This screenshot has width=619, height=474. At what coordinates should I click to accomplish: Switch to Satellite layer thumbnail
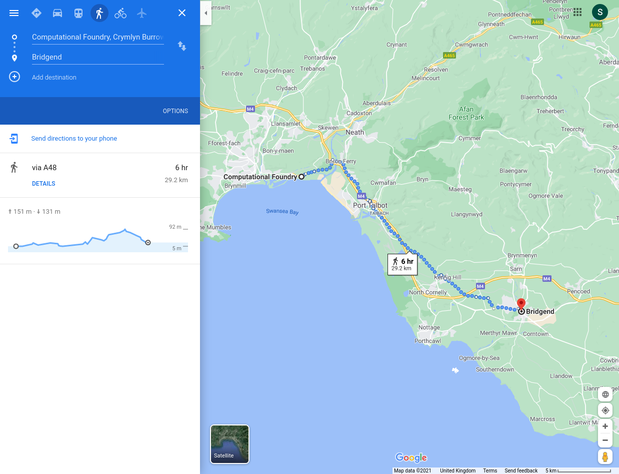coord(229,444)
